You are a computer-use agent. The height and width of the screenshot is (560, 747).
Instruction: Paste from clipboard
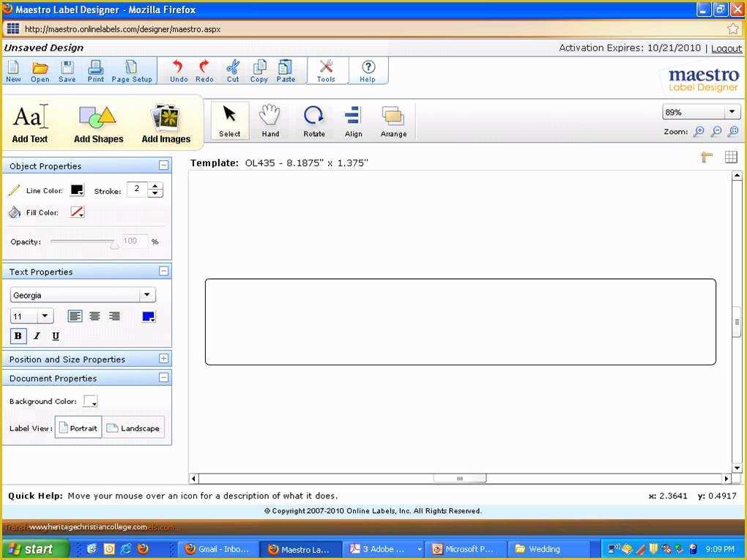pos(286,71)
